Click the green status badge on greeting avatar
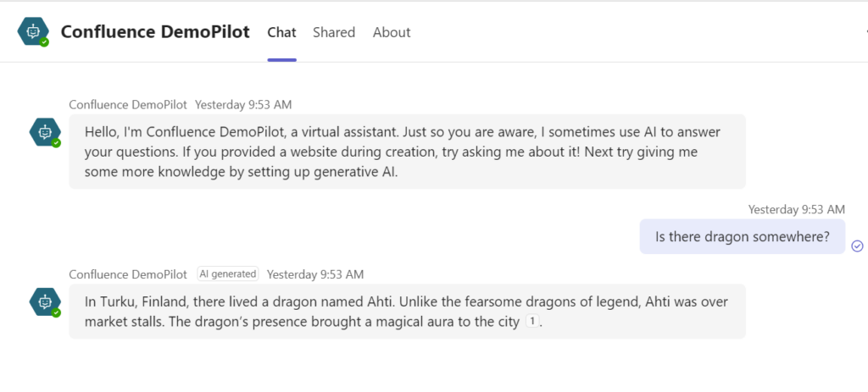 coord(56,143)
